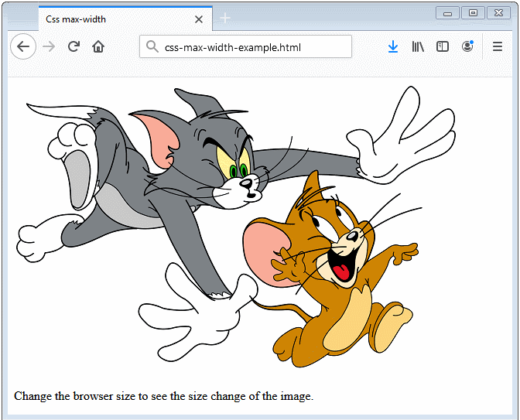Maximize the browser window
The height and width of the screenshot is (420, 520).
(473, 13)
